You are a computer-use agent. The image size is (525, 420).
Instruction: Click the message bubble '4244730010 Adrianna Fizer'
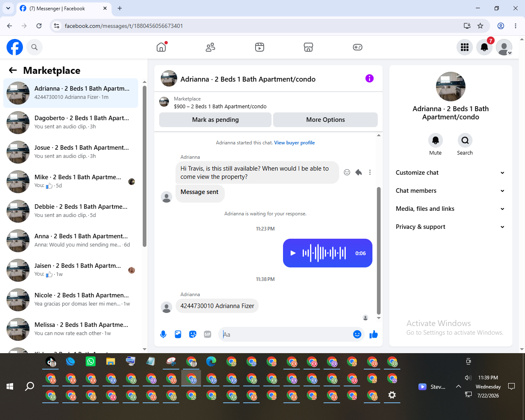(x=217, y=306)
